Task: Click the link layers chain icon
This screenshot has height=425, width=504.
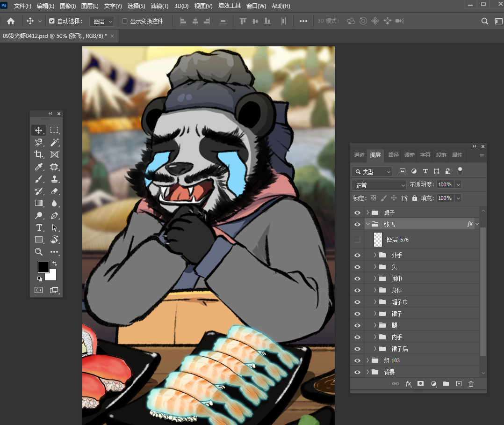Action: pyautogui.click(x=396, y=383)
